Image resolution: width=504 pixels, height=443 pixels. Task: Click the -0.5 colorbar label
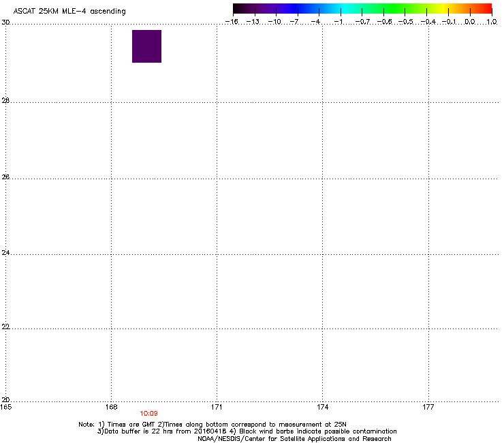(x=406, y=22)
